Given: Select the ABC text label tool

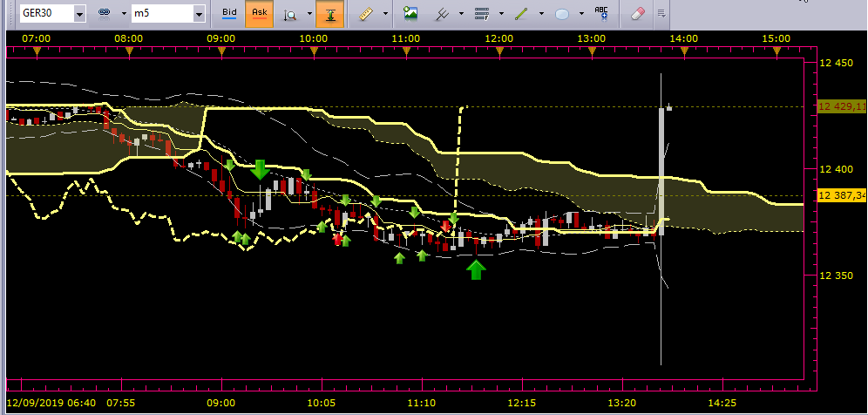Looking at the screenshot, I should [601, 14].
